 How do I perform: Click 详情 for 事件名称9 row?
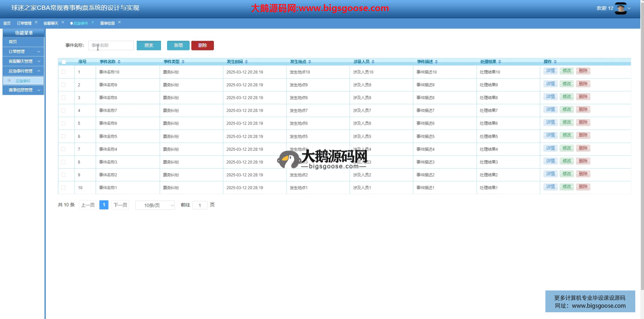pyautogui.click(x=550, y=84)
